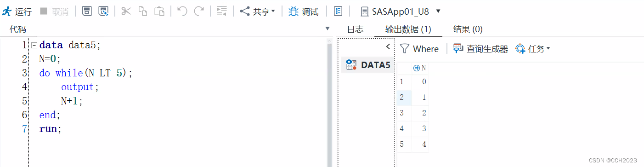Click the code line 'N=0;'
Image resolution: width=644 pixels, height=167 pixels.
(x=50, y=59)
